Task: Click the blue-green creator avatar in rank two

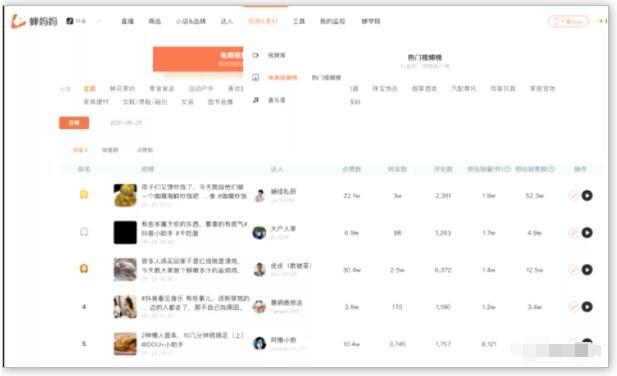Action: (x=259, y=233)
